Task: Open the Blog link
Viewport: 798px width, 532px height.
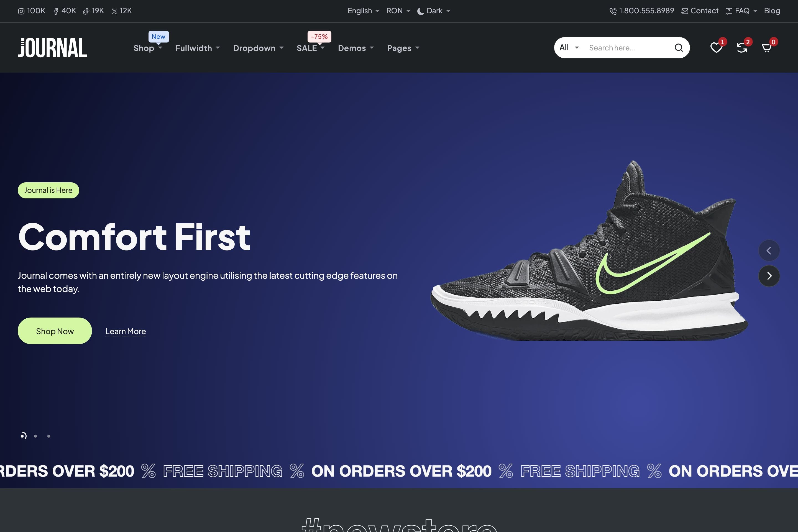Action: (772, 11)
